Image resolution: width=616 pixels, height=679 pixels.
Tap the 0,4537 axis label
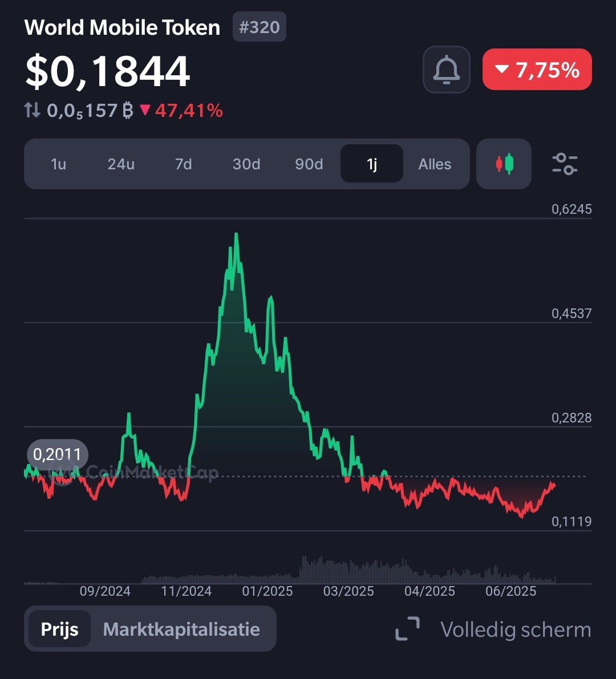572,313
